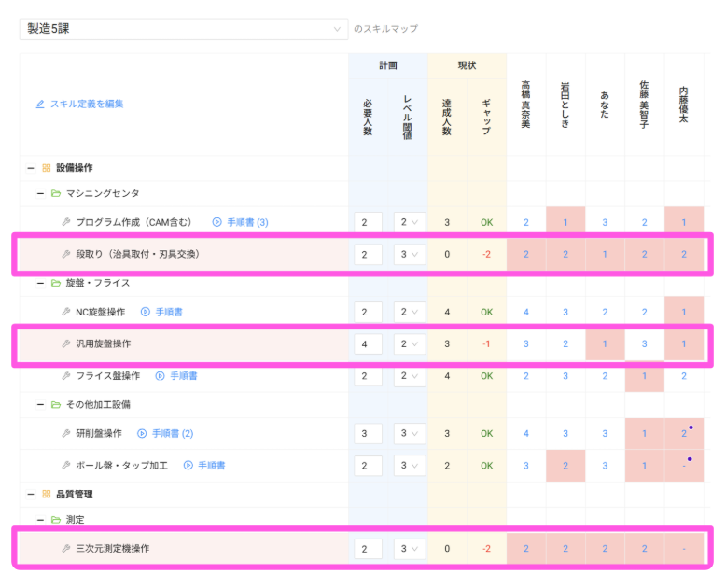Open the 製造5課 department dropdown
Image resolution: width=726 pixels, height=588 pixels.
click(x=183, y=29)
